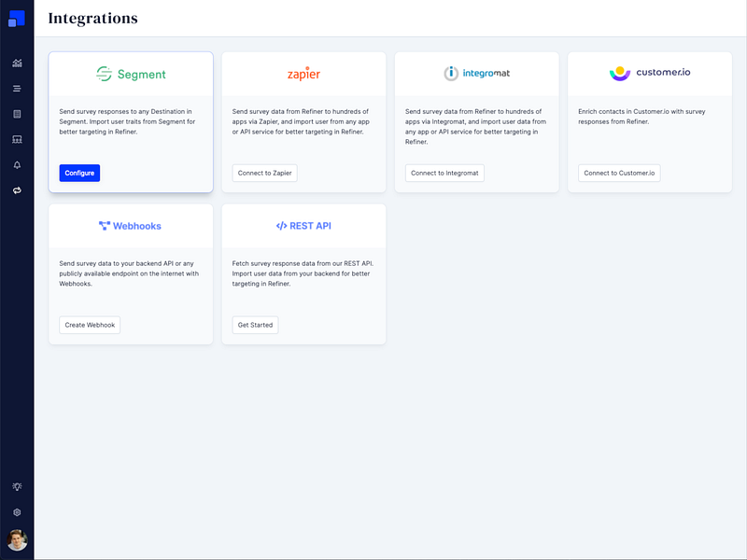Viewport: 747px width, 560px height.
Task: Click Segment description starting 'Send survey responses to any Destination'
Action: tap(127, 121)
